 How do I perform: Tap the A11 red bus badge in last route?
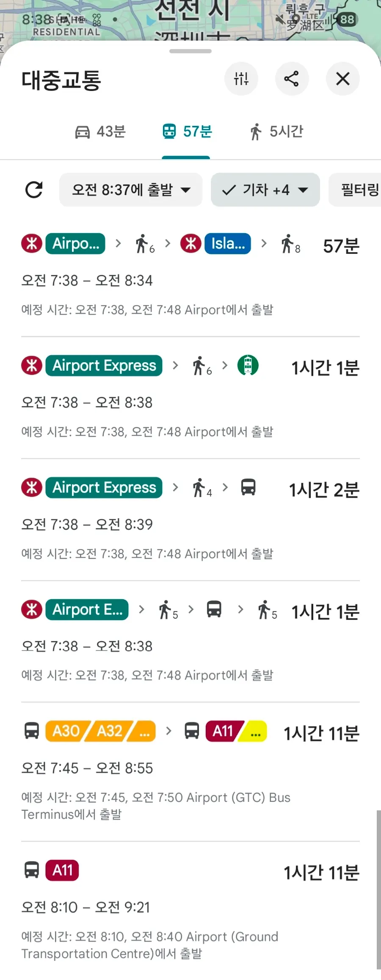tap(62, 870)
